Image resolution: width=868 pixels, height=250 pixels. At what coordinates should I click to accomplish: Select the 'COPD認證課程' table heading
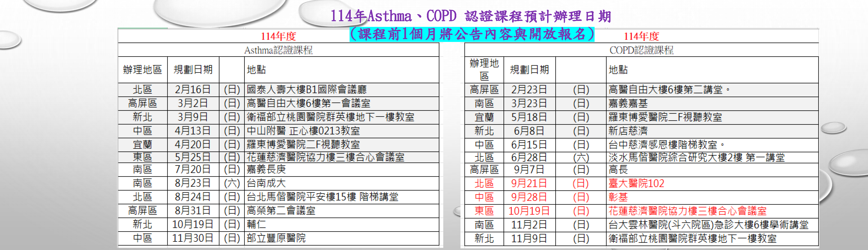(x=641, y=50)
